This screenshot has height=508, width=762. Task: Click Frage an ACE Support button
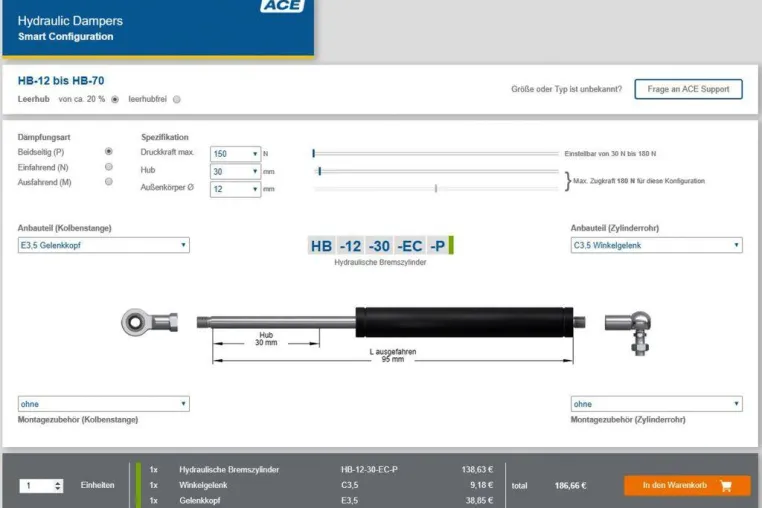(x=688, y=89)
